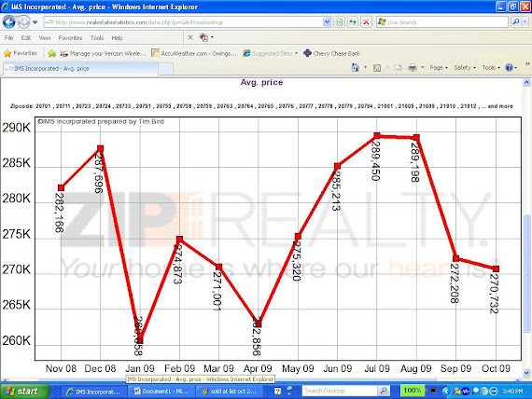The height and width of the screenshot is (399, 532).
Task: Click the Oct 09 data point 270,732
Action: click(496, 268)
